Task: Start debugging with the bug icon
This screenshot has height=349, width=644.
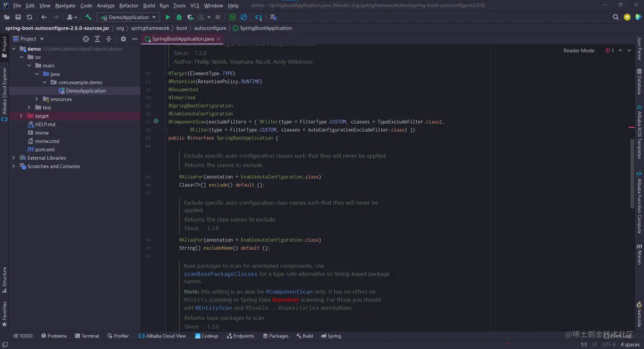Action: [179, 17]
